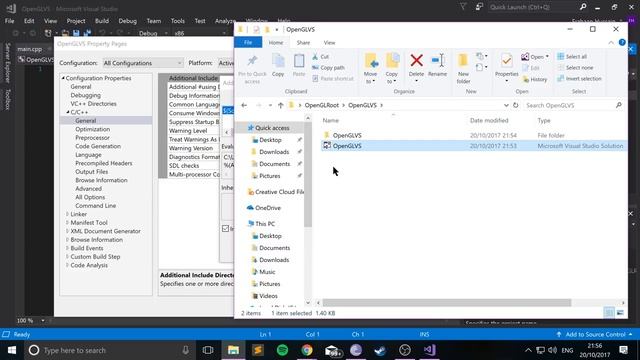
Task: Click Select all in ribbon
Action: (572, 57)
